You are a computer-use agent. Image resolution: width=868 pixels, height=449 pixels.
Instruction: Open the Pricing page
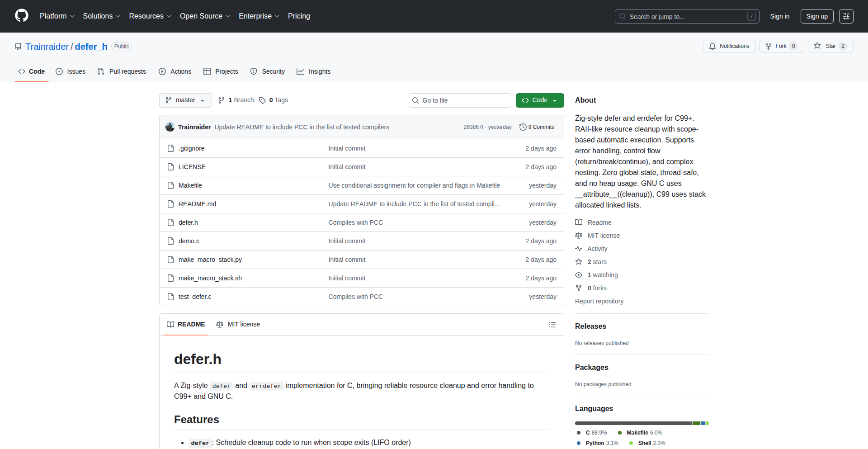(x=299, y=16)
